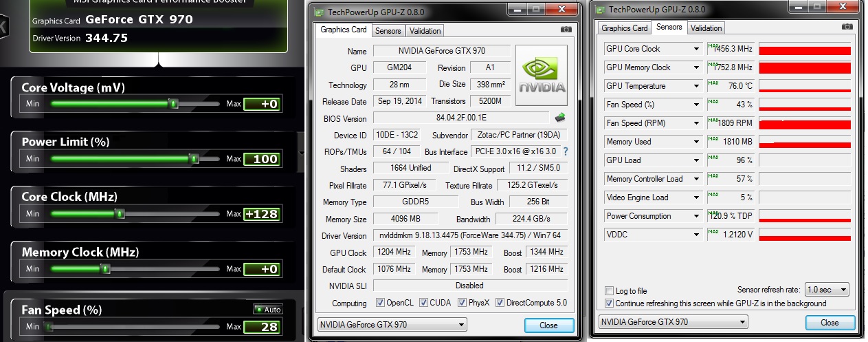Open Memory Used sensor dropdown
Image resolution: width=868 pixels, height=342 pixels.
[x=696, y=142]
